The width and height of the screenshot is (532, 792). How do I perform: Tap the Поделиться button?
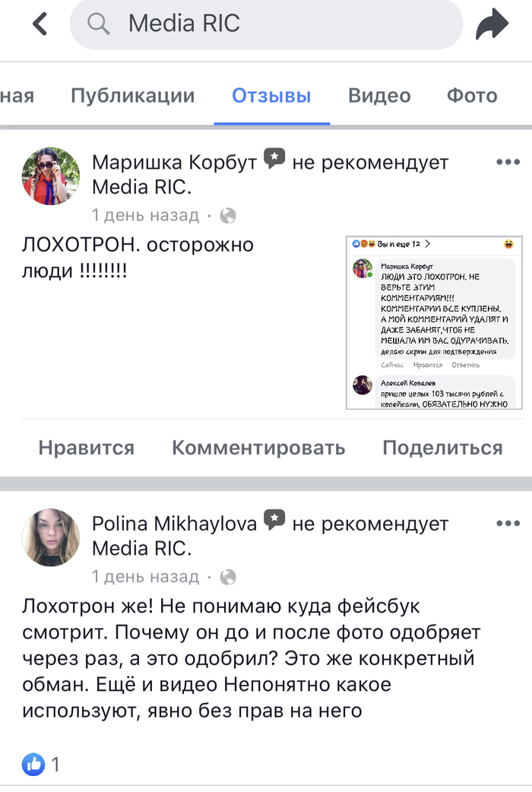(442, 448)
